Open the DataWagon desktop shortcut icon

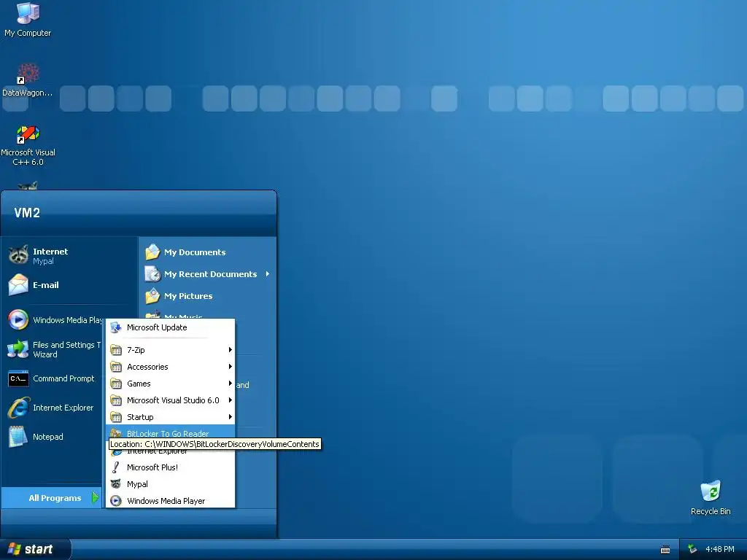pos(28,74)
